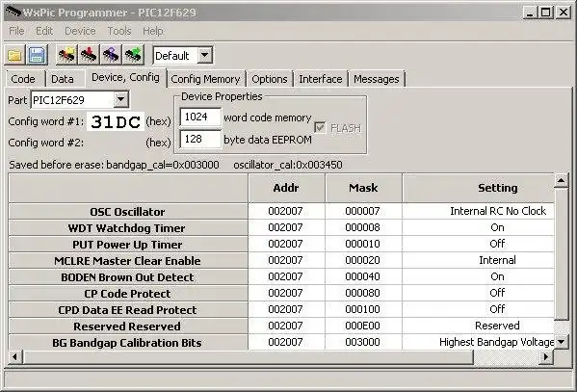Select the Device, Config tab
Screen dimensions: 577x392
[125, 78]
